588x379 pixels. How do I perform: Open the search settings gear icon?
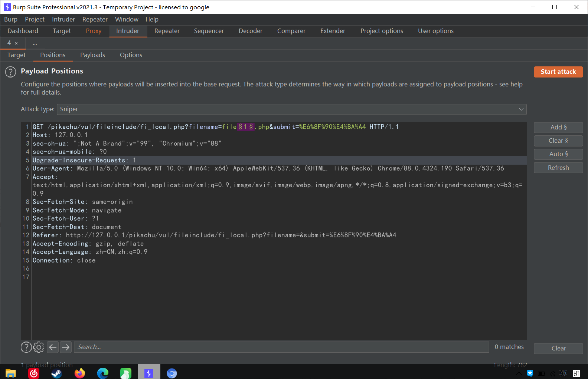tap(39, 347)
